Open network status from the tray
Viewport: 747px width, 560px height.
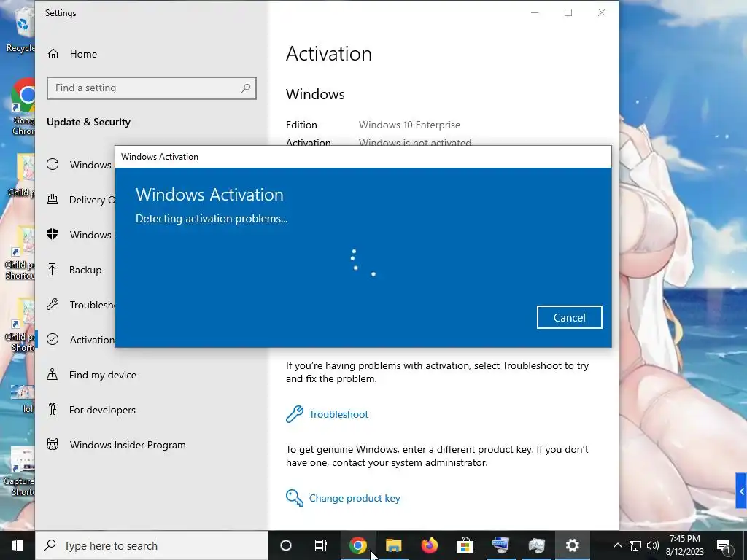pos(635,545)
